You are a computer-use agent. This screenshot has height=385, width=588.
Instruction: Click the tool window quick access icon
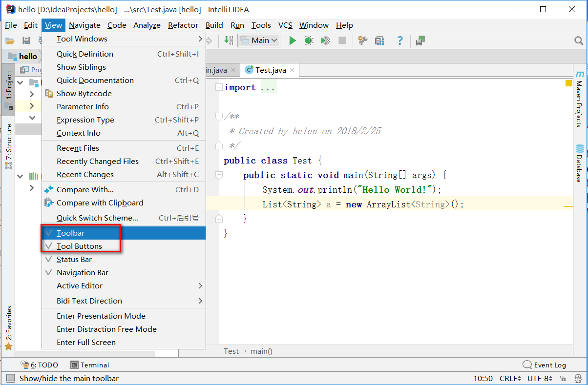click(x=11, y=378)
